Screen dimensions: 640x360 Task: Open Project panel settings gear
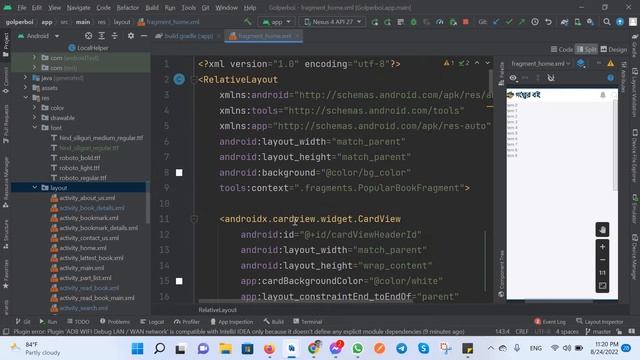(x=131, y=36)
